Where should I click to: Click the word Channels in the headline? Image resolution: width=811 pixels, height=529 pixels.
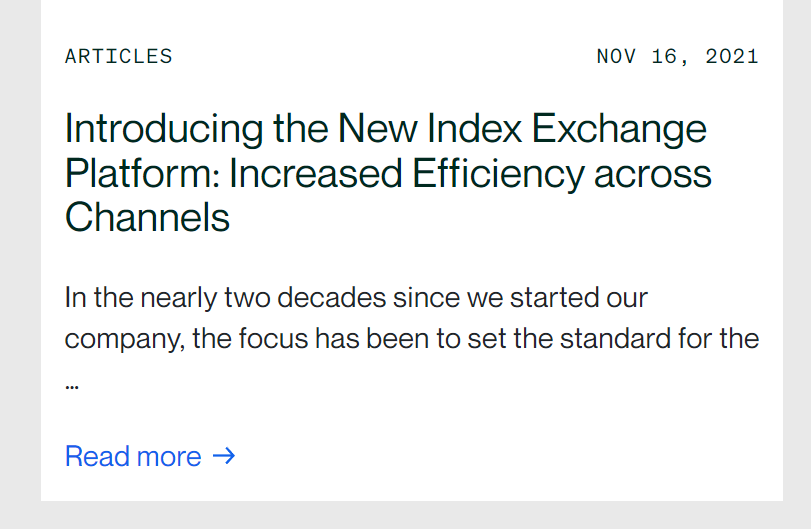point(147,217)
